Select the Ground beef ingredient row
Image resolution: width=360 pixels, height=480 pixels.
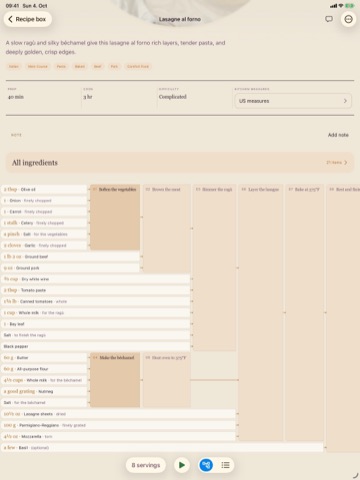[70, 257]
